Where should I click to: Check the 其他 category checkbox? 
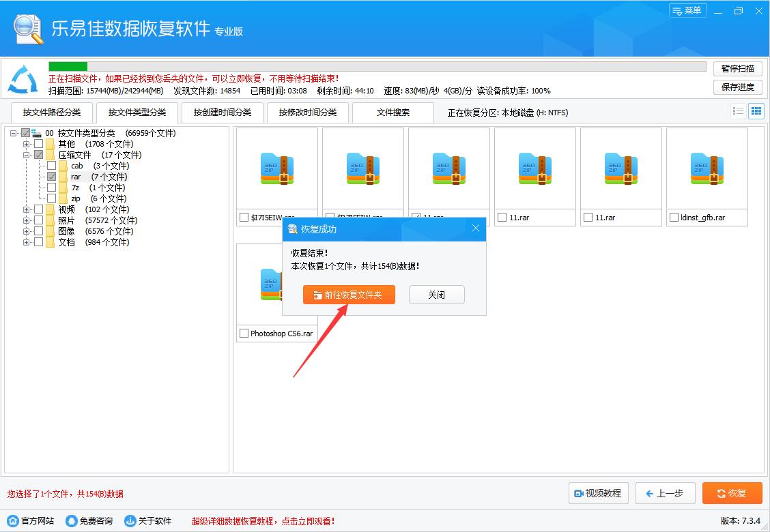[38, 144]
